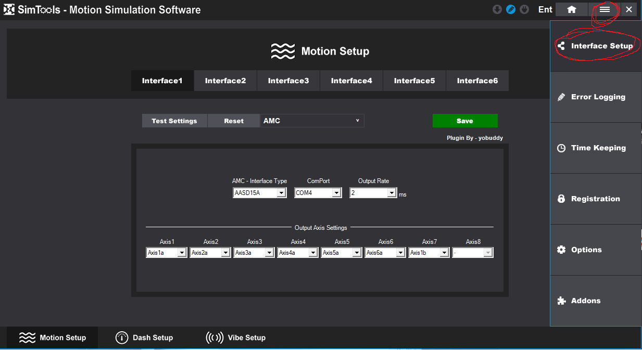
Task: Click the download arrow status icon
Action: coord(497,9)
